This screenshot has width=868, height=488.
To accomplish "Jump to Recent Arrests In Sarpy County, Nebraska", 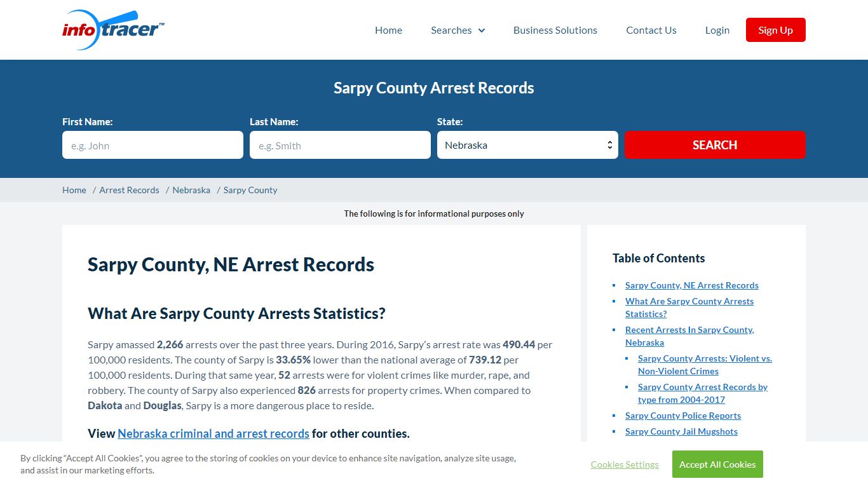I will (x=689, y=336).
